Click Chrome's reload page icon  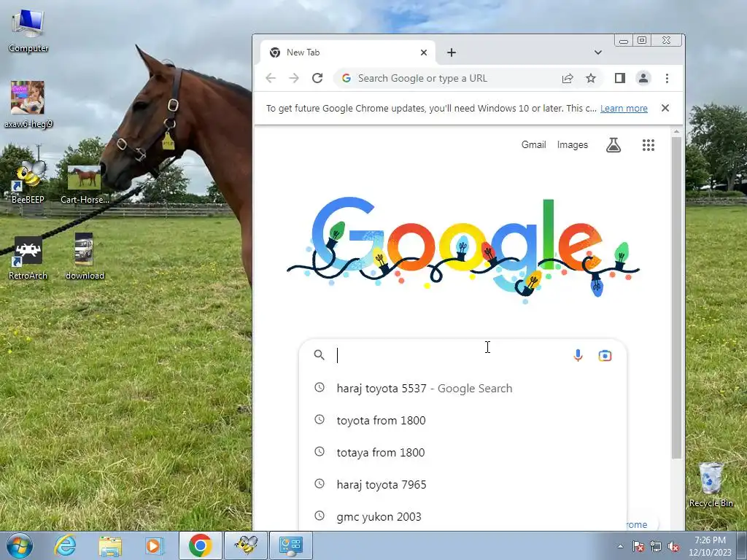(x=317, y=78)
